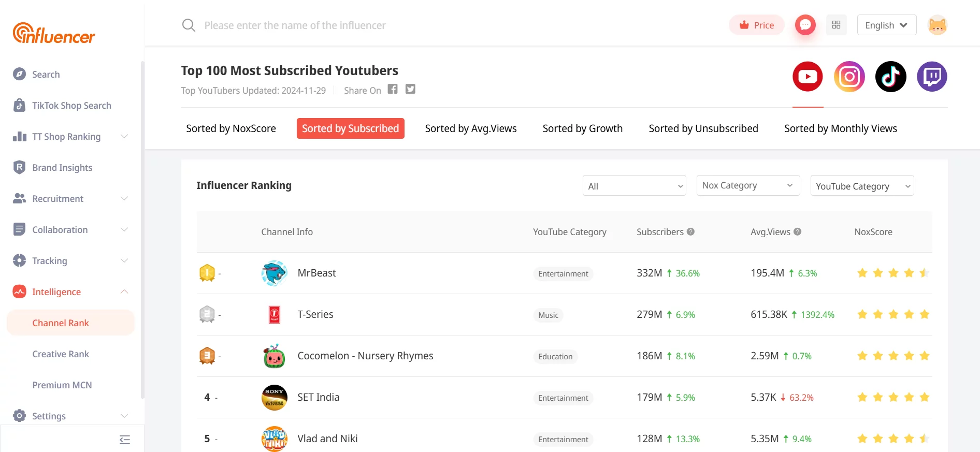Click the TT Shop Ranking bar-chart icon
Viewport: 980px width, 452px height.
click(x=19, y=136)
